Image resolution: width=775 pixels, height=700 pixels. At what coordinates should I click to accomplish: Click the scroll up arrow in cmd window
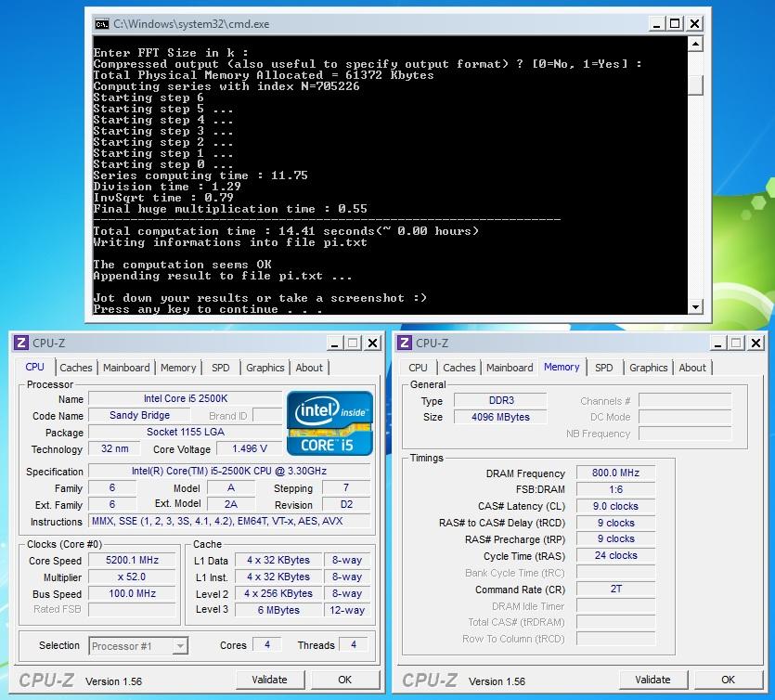pyautogui.click(x=695, y=44)
